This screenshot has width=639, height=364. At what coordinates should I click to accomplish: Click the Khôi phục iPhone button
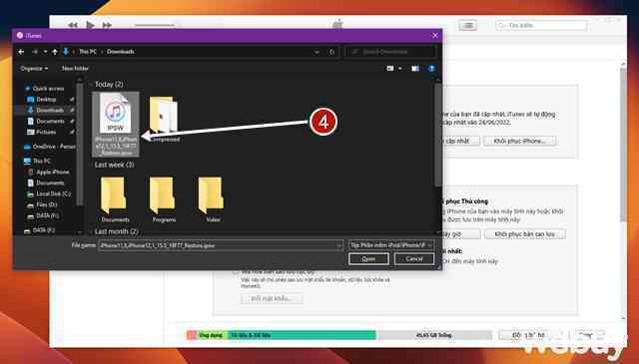[520, 141]
